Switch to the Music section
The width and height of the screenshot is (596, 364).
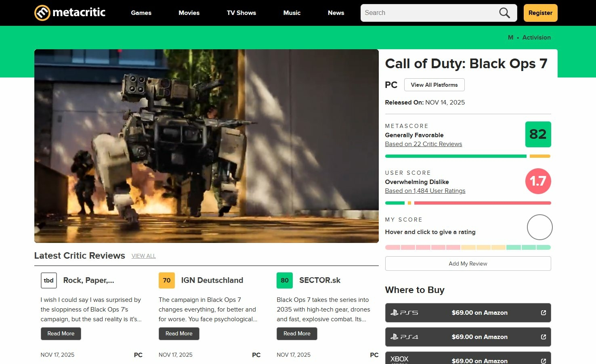click(x=292, y=13)
